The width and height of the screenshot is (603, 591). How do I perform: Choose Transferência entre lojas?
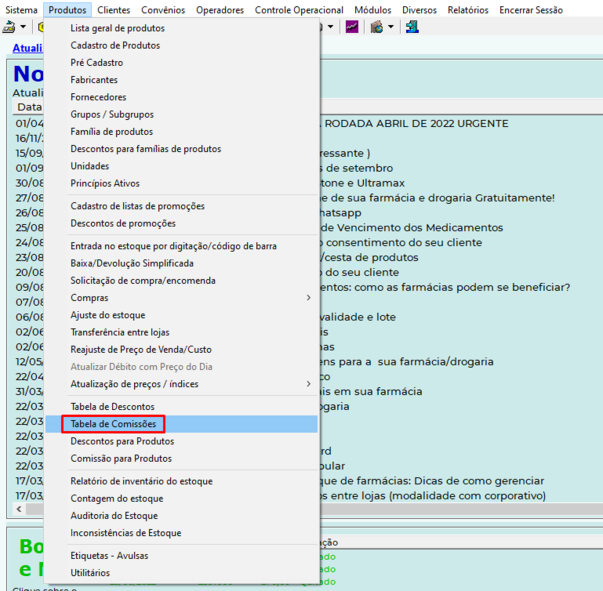[x=182, y=332]
